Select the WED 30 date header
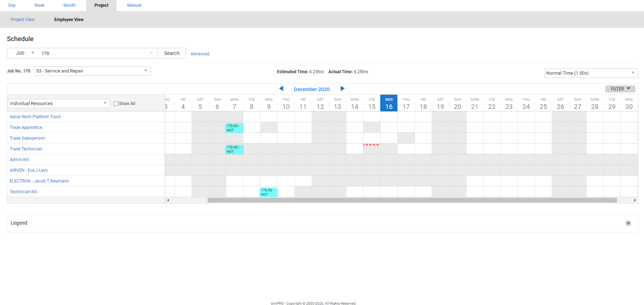Screen dimensions: 644x305 pos(629,103)
